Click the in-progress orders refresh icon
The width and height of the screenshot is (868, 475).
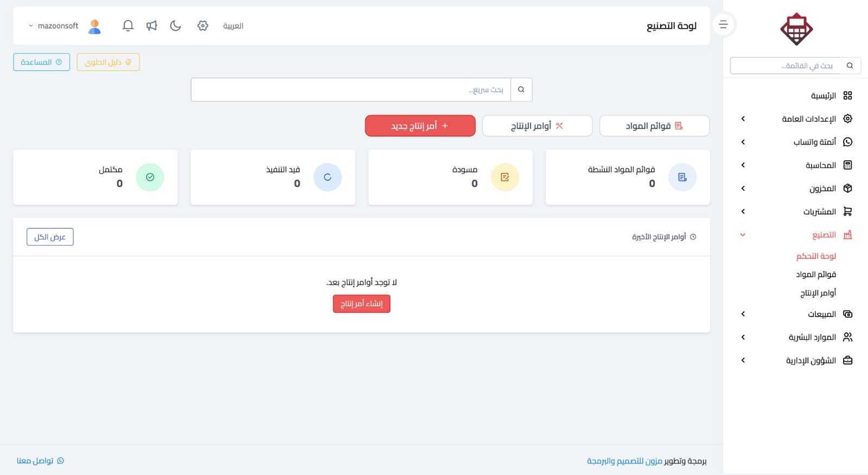(328, 177)
